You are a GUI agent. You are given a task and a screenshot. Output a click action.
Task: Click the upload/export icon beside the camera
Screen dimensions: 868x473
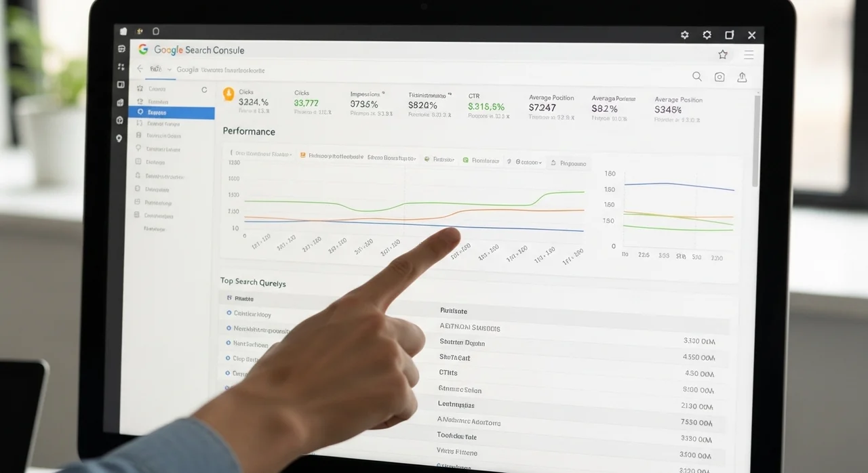[x=742, y=77]
